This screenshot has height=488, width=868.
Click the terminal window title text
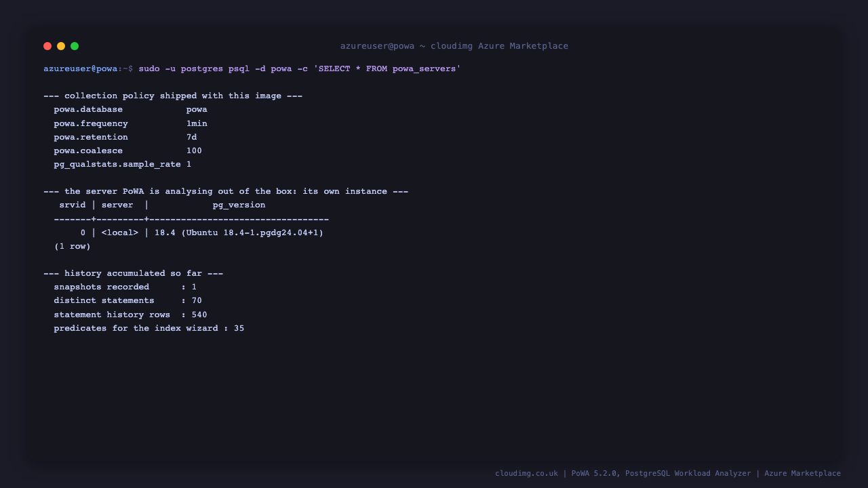pos(454,46)
